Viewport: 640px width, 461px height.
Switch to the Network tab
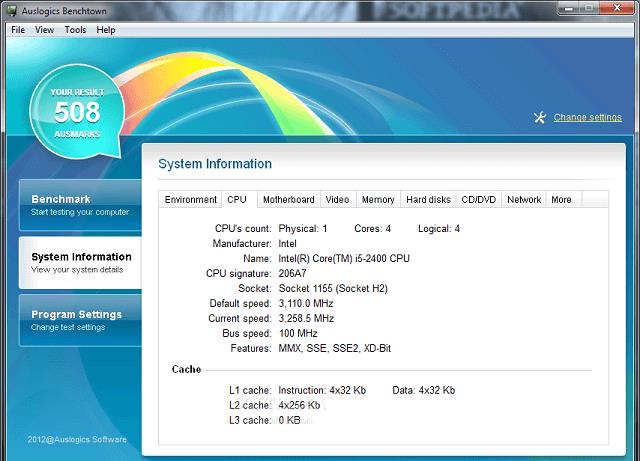tap(524, 200)
